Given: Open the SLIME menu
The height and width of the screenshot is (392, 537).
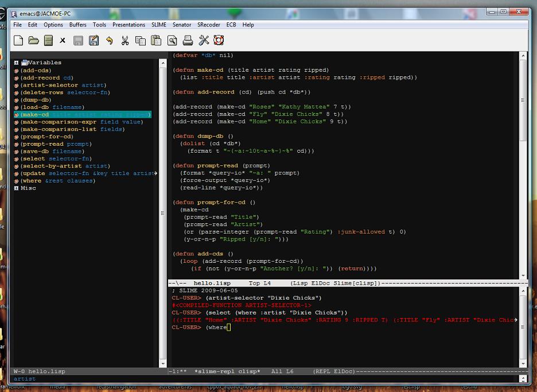Looking at the screenshot, I should coord(159,25).
